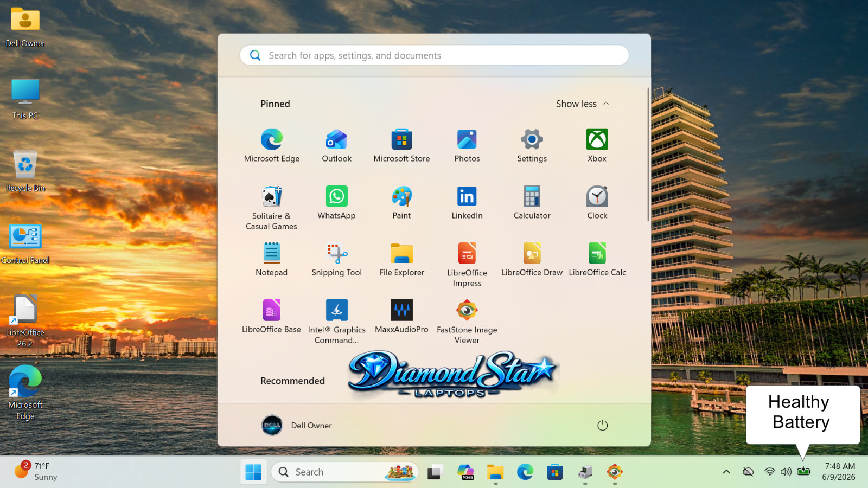Open Solitaire & Casual Games
Screen dimensions: 868x488
click(x=272, y=208)
